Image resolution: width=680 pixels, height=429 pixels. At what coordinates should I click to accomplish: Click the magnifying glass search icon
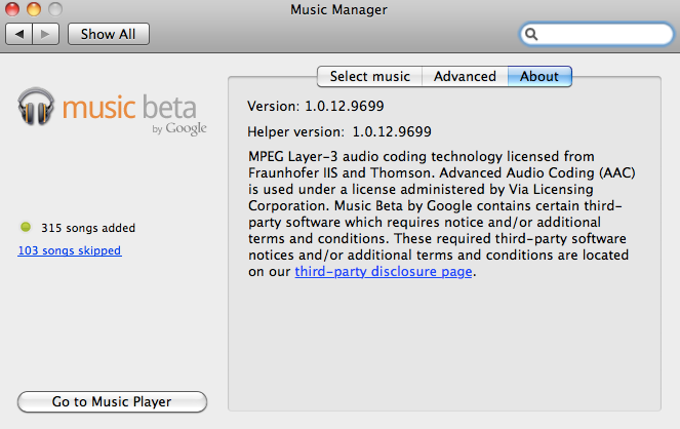[531, 34]
